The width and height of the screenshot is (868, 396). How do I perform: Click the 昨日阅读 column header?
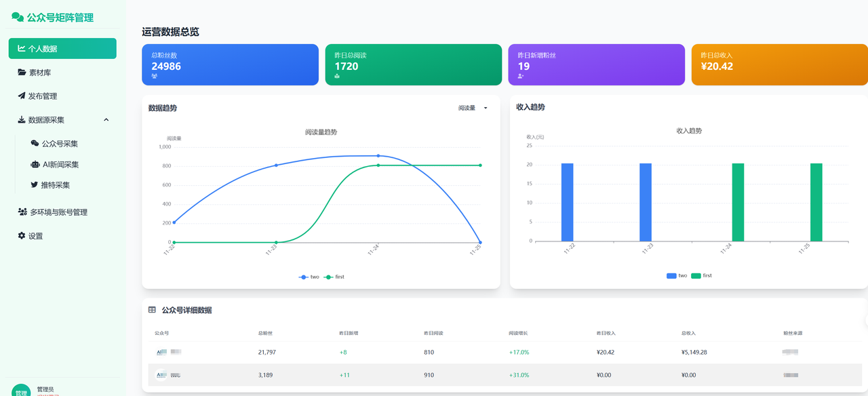coord(433,333)
